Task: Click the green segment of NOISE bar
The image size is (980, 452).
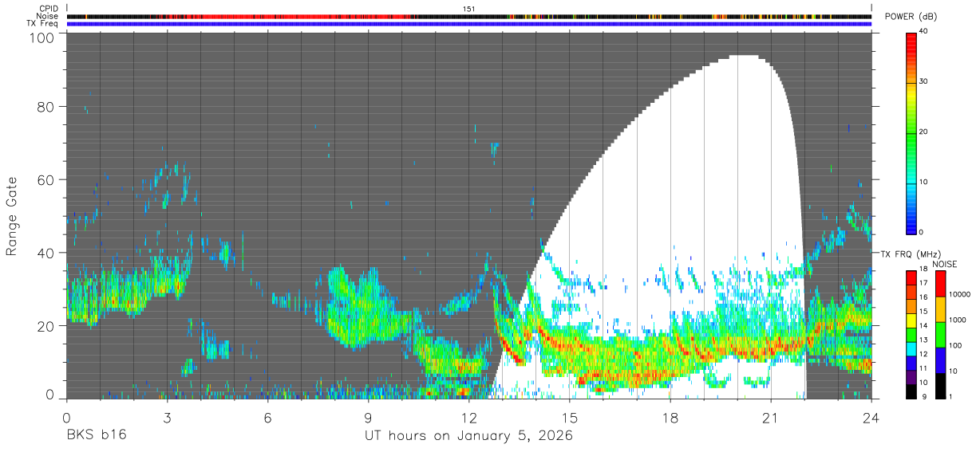Action: click(941, 335)
